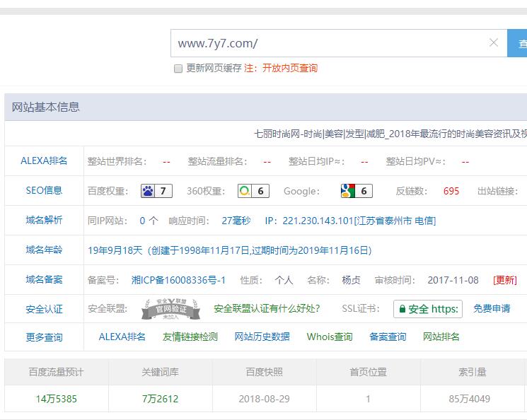Click the green lock 安全 https button
The image size is (527, 420).
point(428,309)
